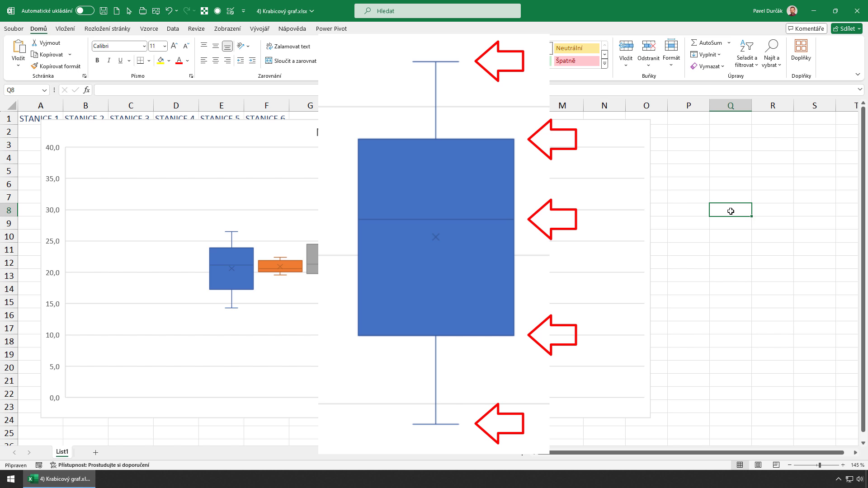Screen dimensions: 868x488
Task: Undo the last action
Action: coord(169,11)
